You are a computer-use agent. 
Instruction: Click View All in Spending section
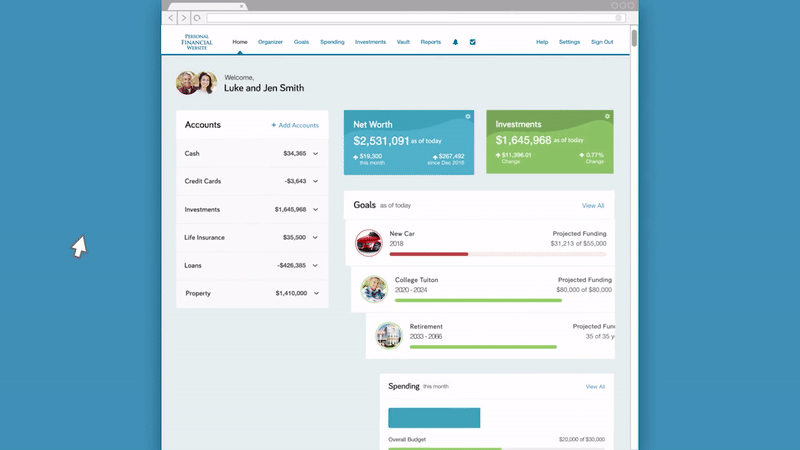point(595,387)
